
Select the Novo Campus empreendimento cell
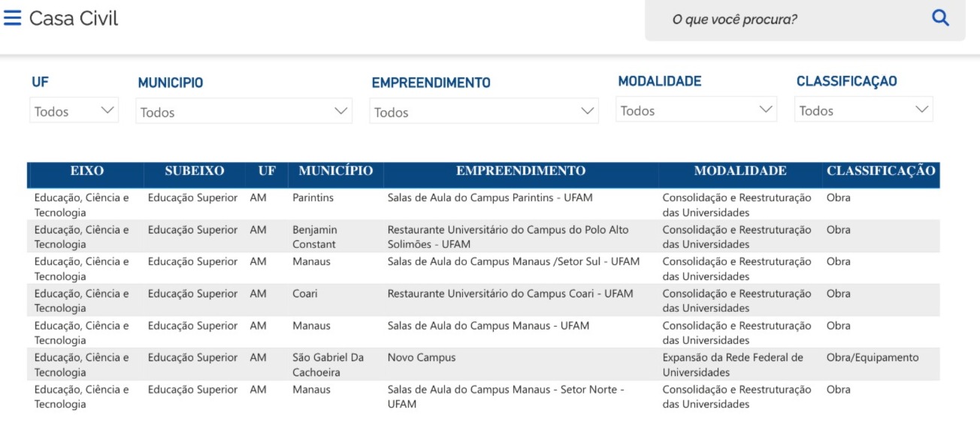click(x=422, y=358)
